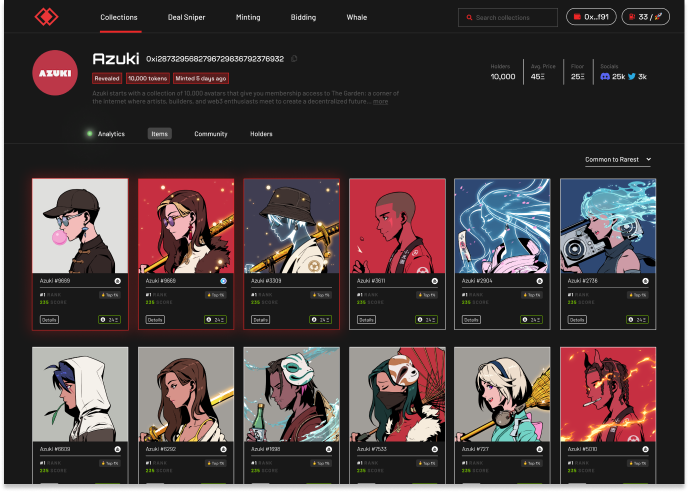
Task: Click the red diamond logo in header
Action: point(46,17)
